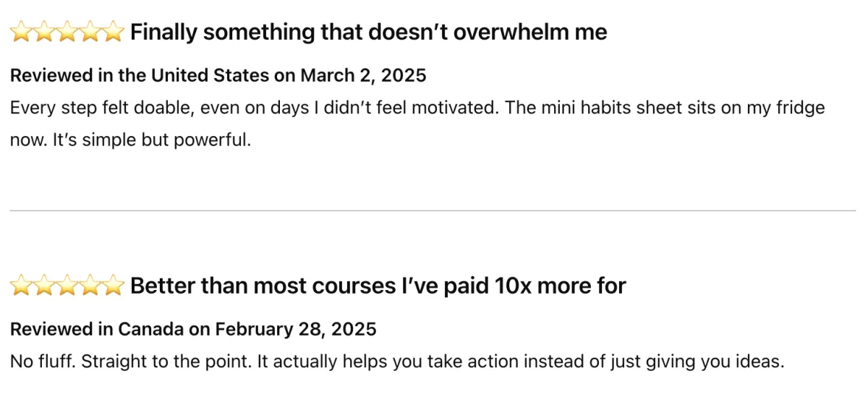
Task: Click the third star of the 'Finally something' review
Action: pyautogui.click(x=67, y=33)
